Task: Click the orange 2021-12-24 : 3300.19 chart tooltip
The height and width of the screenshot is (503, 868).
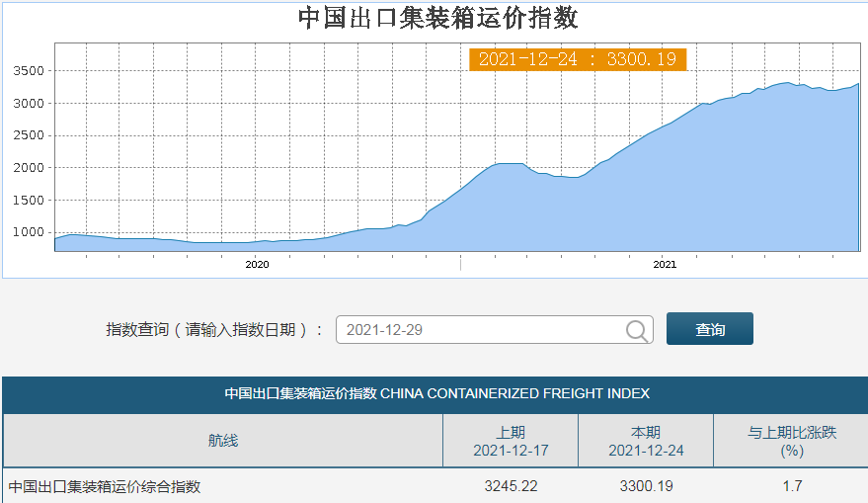Action: pos(578,59)
